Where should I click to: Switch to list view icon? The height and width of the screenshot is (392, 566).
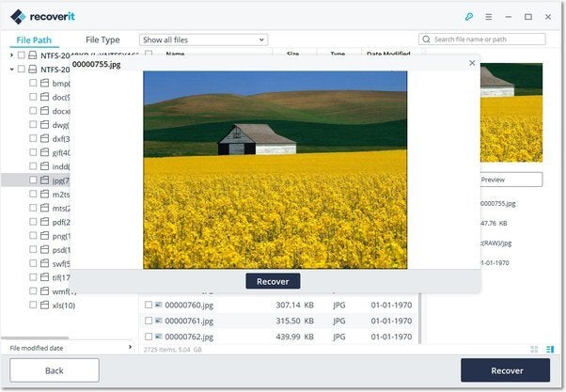tap(547, 349)
